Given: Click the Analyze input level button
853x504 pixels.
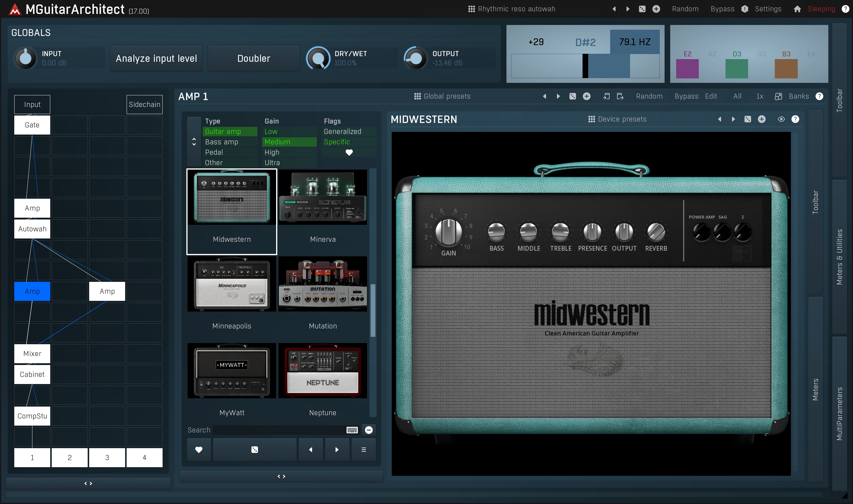Looking at the screenshot, I should pos(156,59).
